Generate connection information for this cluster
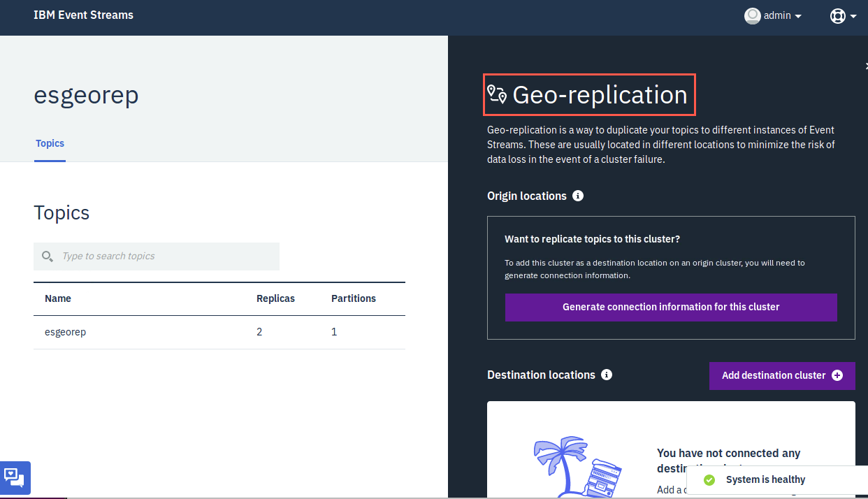 pyautogui.click(x=671, y=307)
